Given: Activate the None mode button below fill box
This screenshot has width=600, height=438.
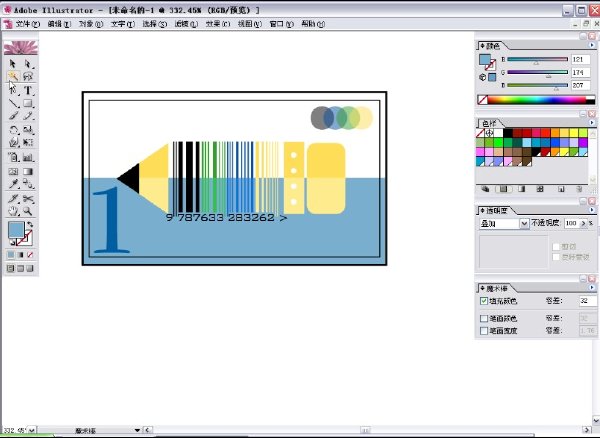Looking at the screenshot, I should [x=30, y=255].
